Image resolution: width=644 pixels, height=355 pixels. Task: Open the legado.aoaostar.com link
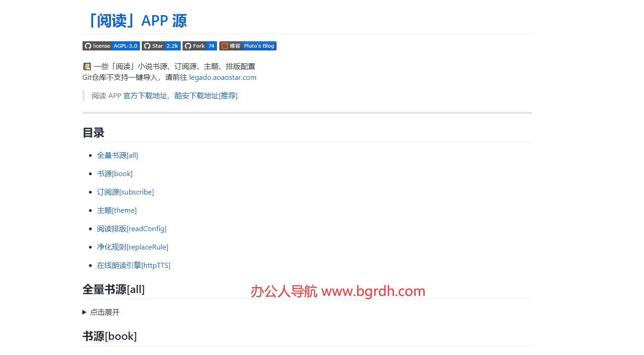pyautogui.click(x=223, y=77)
